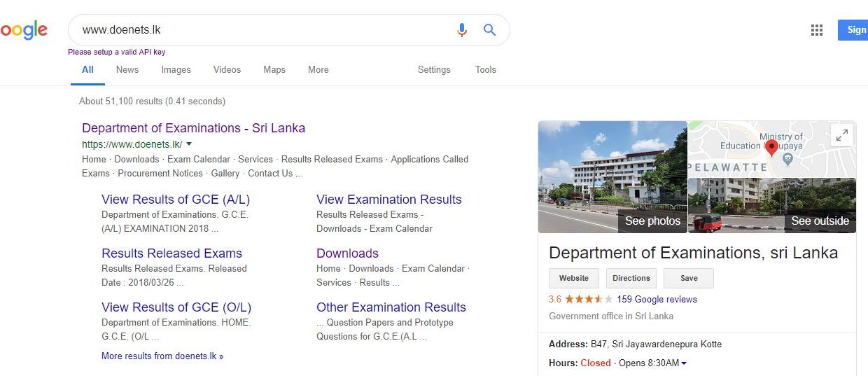
Task: Click the Google logo
Action: tap(24, 31)
